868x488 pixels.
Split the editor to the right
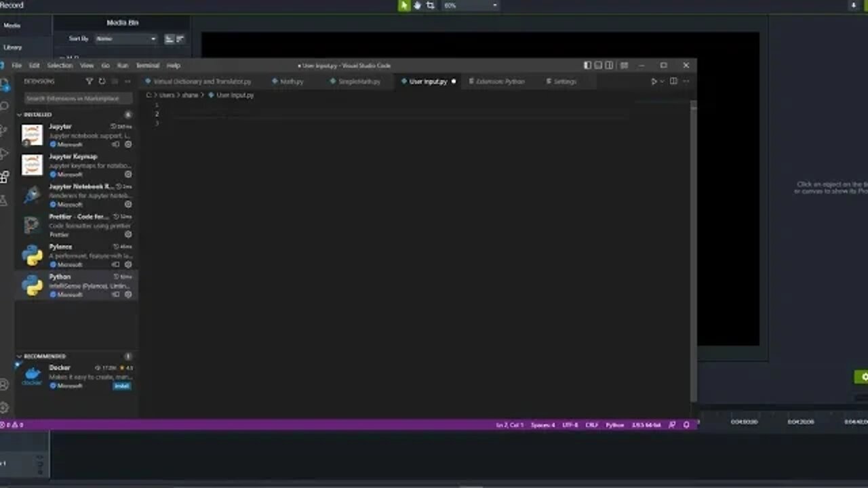(x=673, y=81)
